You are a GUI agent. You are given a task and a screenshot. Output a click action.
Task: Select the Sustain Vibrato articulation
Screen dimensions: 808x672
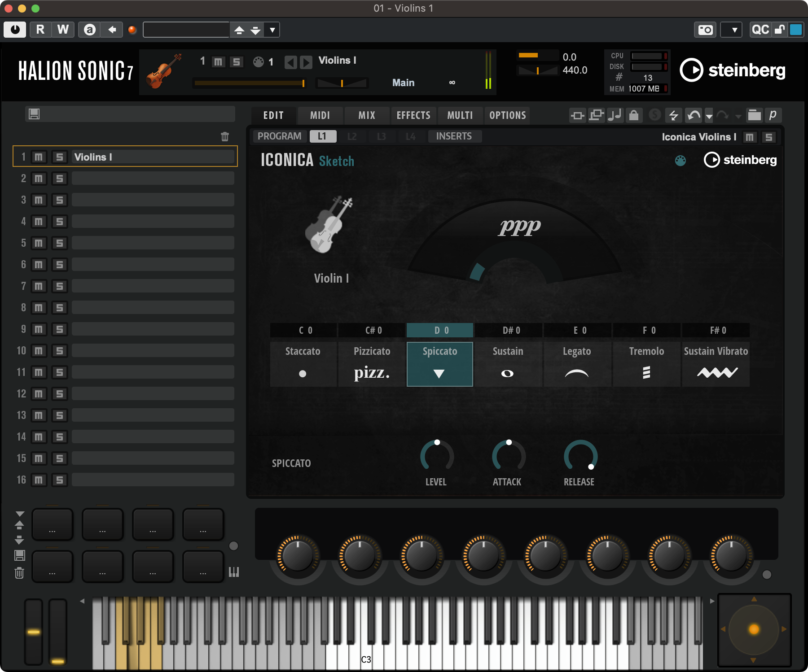coord(716,363)
